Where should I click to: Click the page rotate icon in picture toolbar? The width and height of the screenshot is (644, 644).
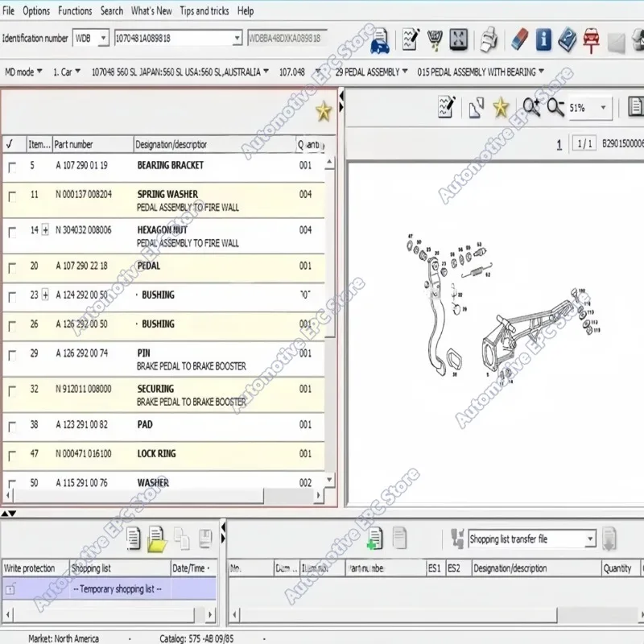476,109
